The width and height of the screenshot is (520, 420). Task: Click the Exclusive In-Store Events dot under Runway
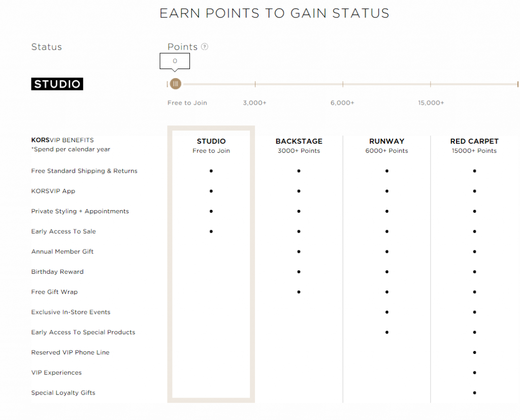(x=386, y=312)
